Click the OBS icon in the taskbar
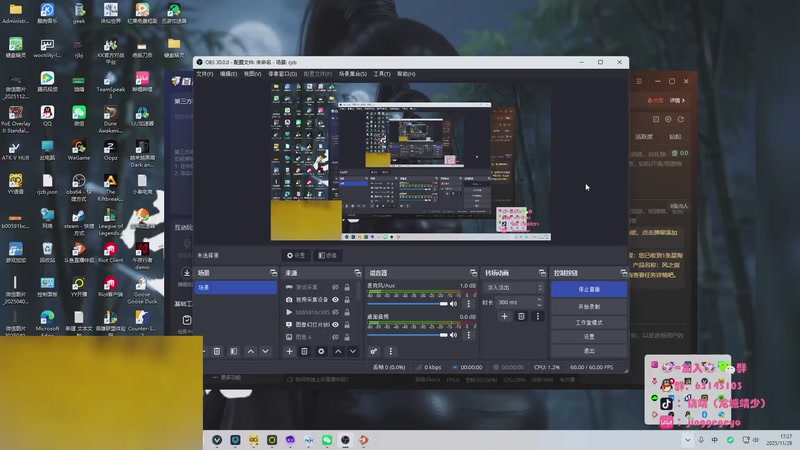 point(345,440)
